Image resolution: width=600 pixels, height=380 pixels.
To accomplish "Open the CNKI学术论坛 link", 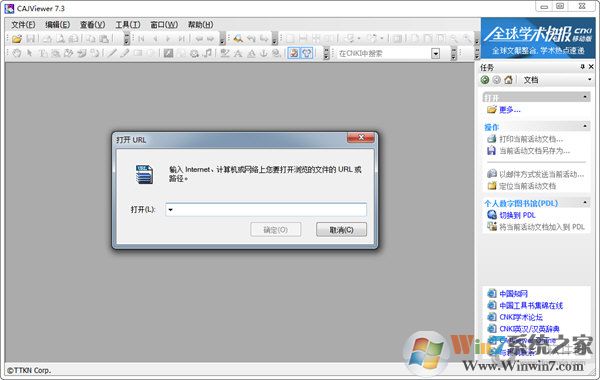I will [x=521, y=317].
